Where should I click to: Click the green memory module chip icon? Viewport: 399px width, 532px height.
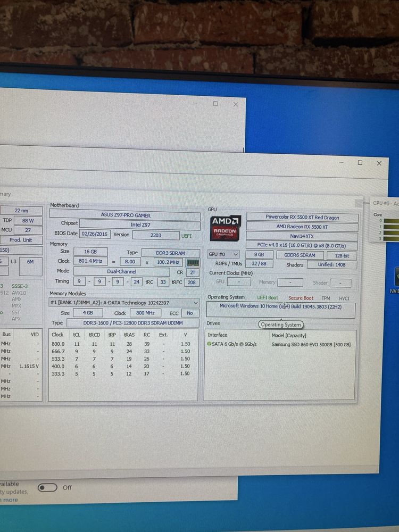[193, 263]
